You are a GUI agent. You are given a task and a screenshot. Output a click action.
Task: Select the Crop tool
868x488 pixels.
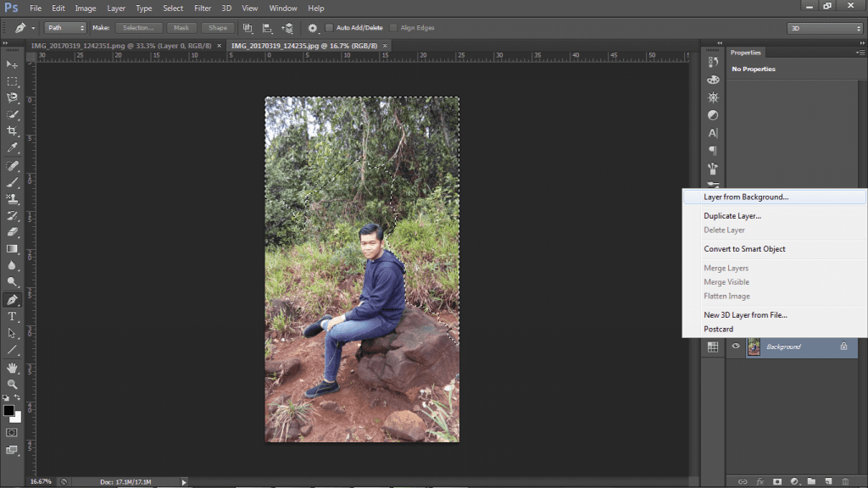(x=12, y=131)
